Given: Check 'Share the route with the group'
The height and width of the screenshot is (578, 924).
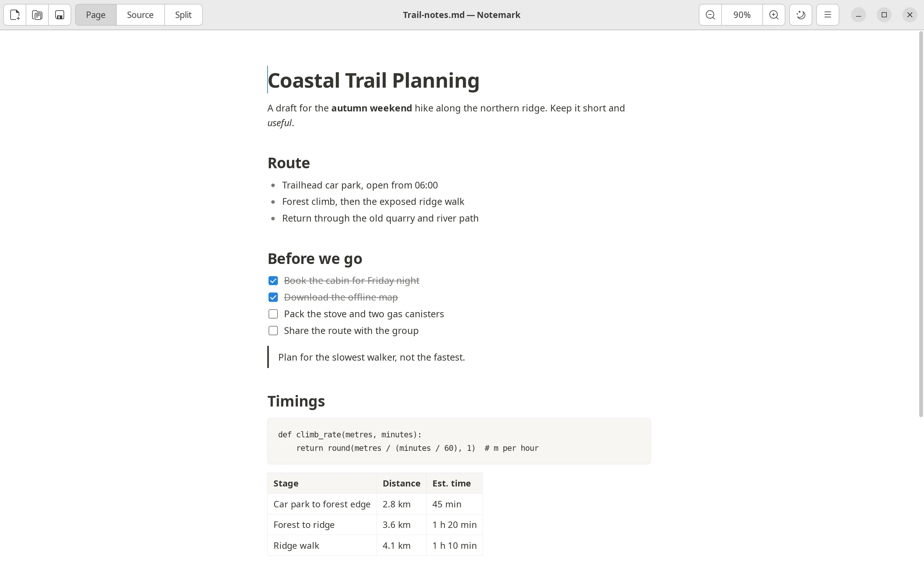Looking at the screenshot, I should tap(273, 331).
